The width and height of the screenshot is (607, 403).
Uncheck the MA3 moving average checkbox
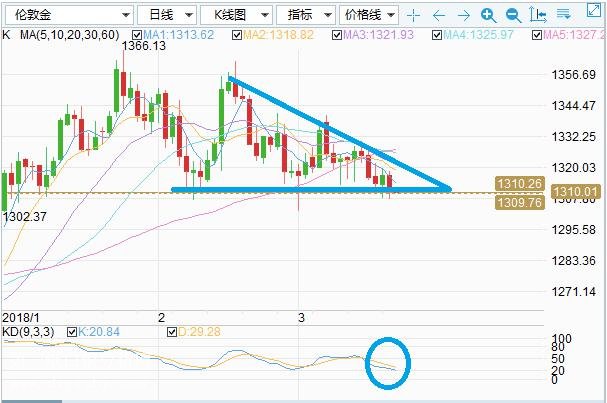[337, 35]
